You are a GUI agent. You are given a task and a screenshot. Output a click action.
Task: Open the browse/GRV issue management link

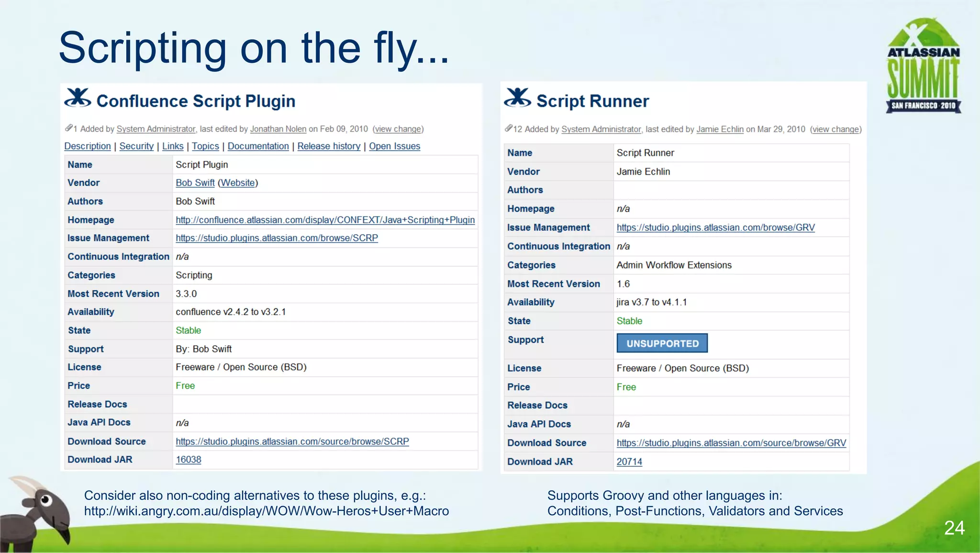point(715,228)
